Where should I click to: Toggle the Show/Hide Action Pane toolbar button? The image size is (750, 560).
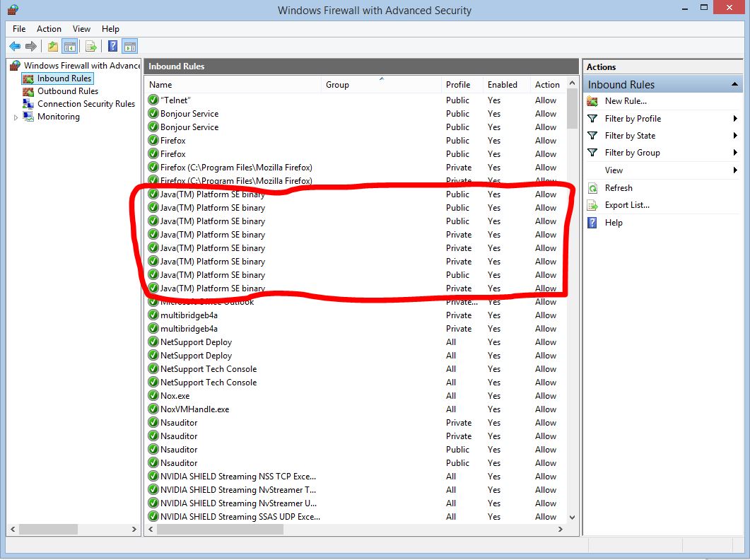coord(129,47)
